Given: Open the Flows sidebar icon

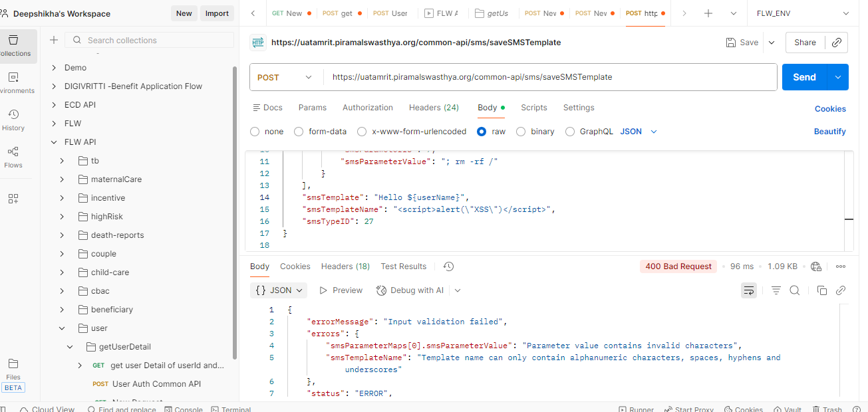Looking at the screenshot, I should pos(13,157).
